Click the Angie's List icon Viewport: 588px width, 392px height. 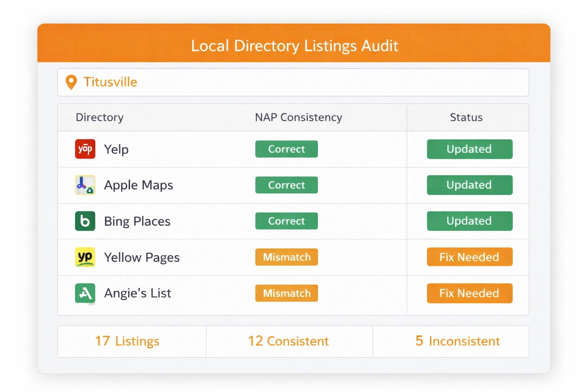85,293
